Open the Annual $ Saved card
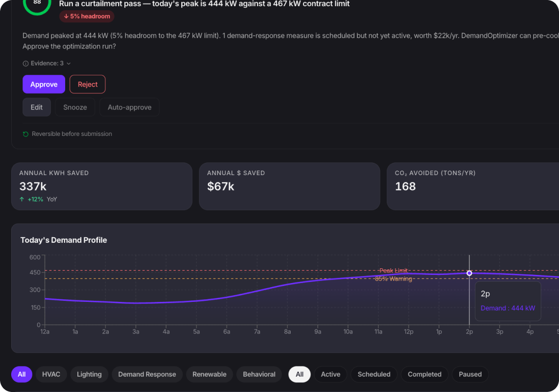 coord(290,186)
